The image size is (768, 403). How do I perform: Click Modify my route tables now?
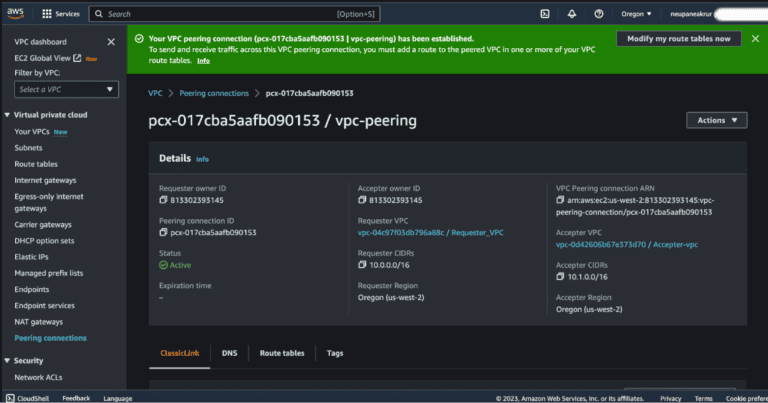click(x=678, y=39)
